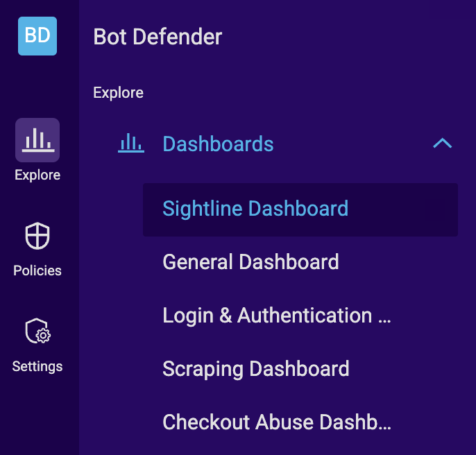Open the Checkout Abuse Dashboard
Image resolution: width=476 pixels, height=455 pixels.
(277, 422)
